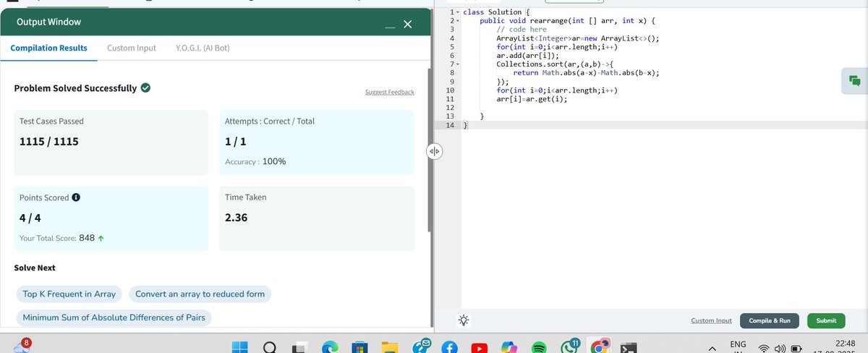The width and height of the screenshot is (868, 353).
Task: Click the Attempts value 1 / 1
Action: [x=235, y=142]
